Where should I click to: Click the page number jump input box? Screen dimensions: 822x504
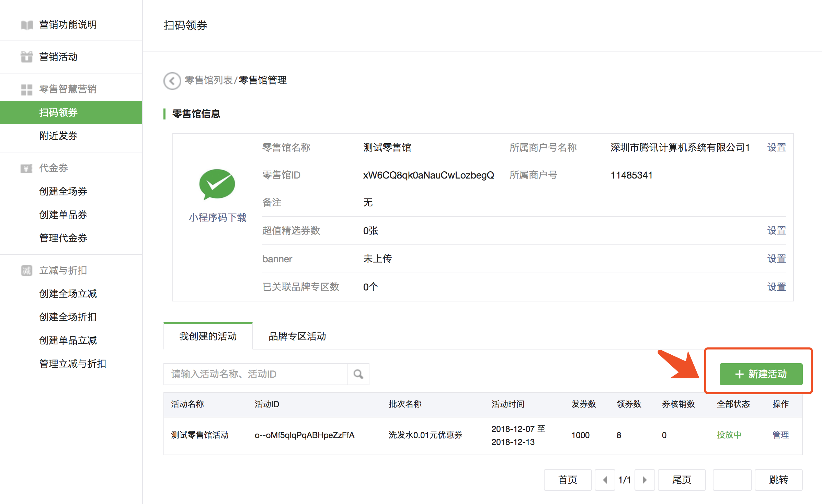pos(732,480)
